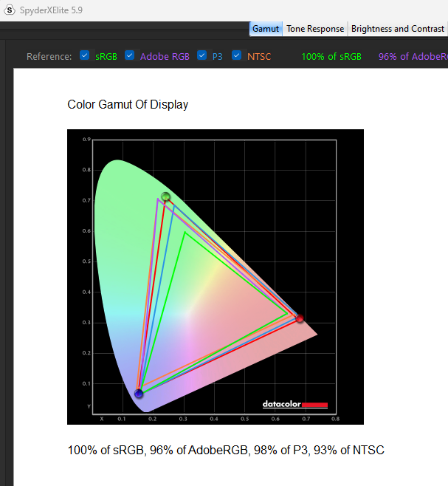The image size is (448, 486).
Task: Disable the P3 reference checkbox
Action: 202,55
